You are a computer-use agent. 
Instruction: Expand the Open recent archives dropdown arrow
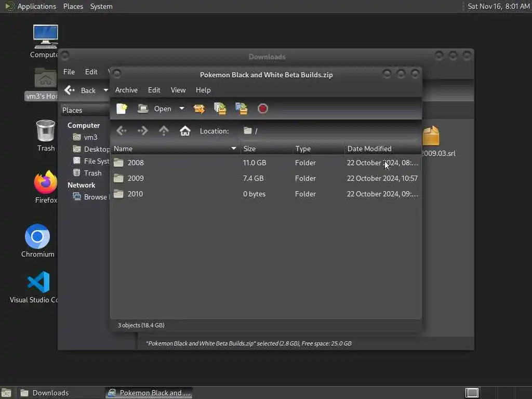pyautogui.click(x=182, y=109)
